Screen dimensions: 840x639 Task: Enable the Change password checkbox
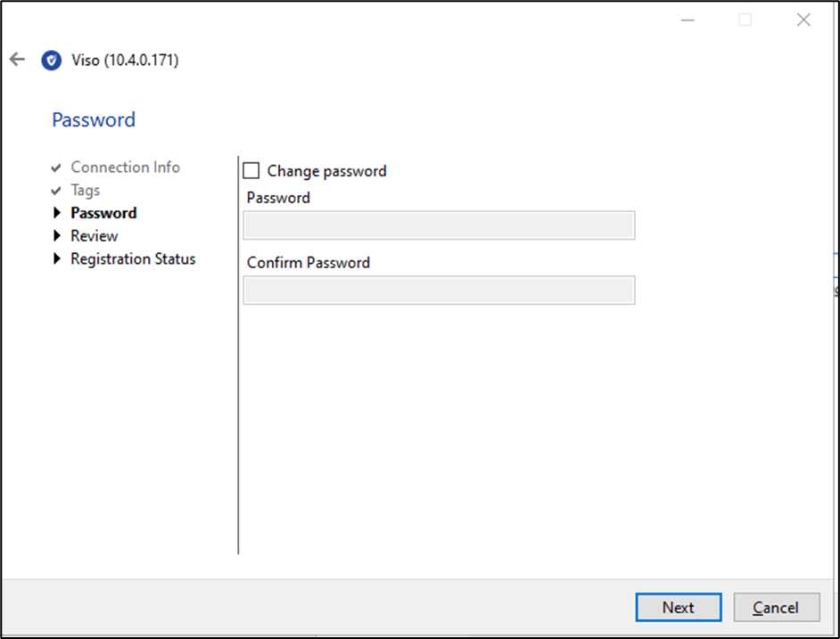pos(251,170)
